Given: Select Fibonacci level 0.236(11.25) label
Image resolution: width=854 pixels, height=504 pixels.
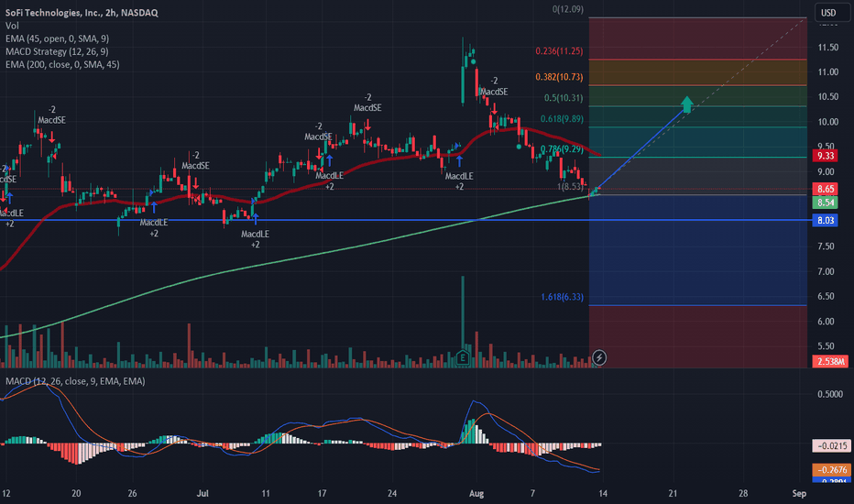Looking at the screenshot, I should (559, 50).
